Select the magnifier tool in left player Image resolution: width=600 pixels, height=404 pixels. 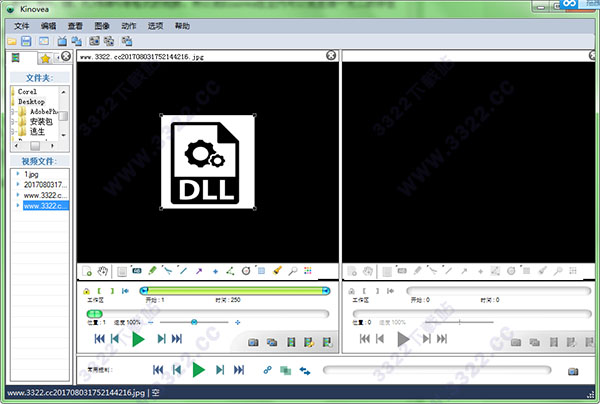[x=293, y=271]
